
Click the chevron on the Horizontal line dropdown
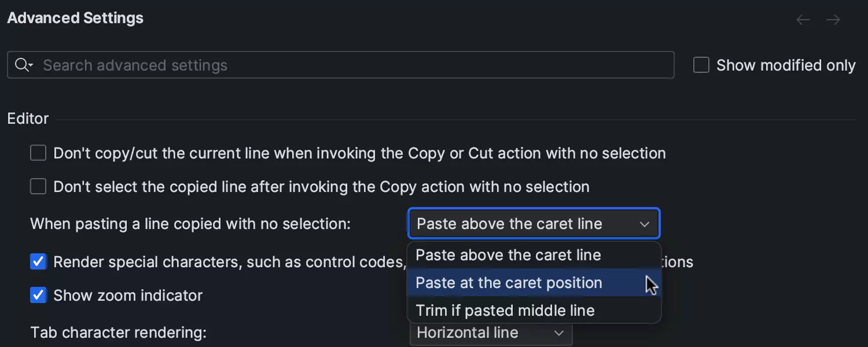point(559,333)
